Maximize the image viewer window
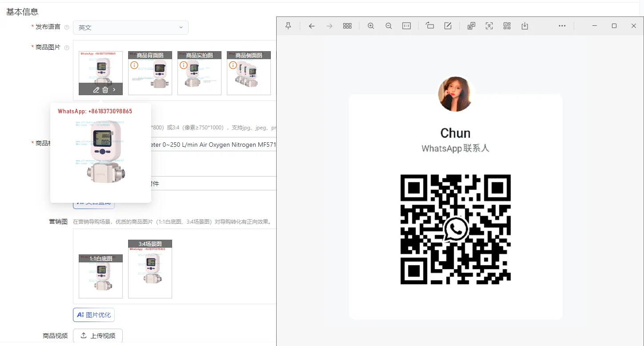 [x=614, y=26]
